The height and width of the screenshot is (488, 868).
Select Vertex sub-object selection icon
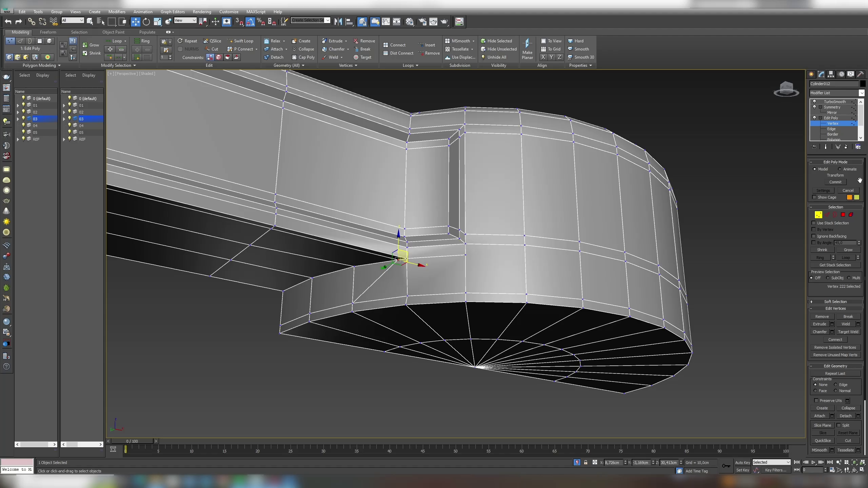(x=818, y=215)
